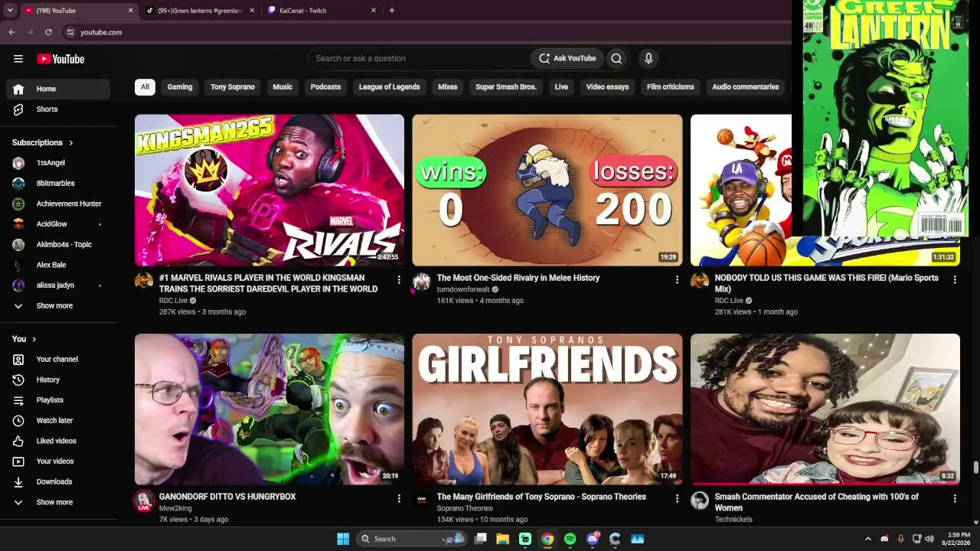The width and height of the screenshot is (980, 551).
Task: Select the Tony Soprano filter chip
Action: pyautogui.click(x=233, y=87)
